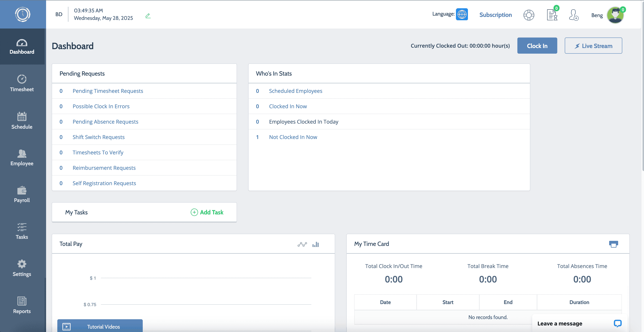This screenshot has height=332, width=644.
Task: Switch Total Pay to line chart view
Action: click(x=302, y=244)
